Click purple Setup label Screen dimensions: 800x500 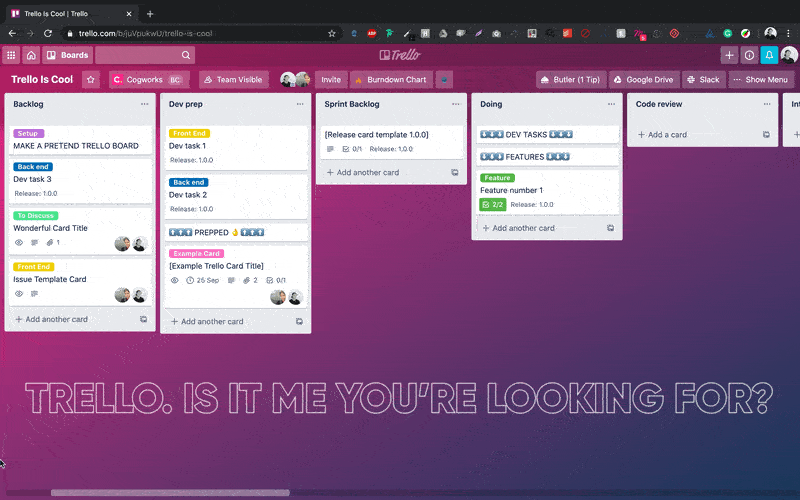coord(29,134)
